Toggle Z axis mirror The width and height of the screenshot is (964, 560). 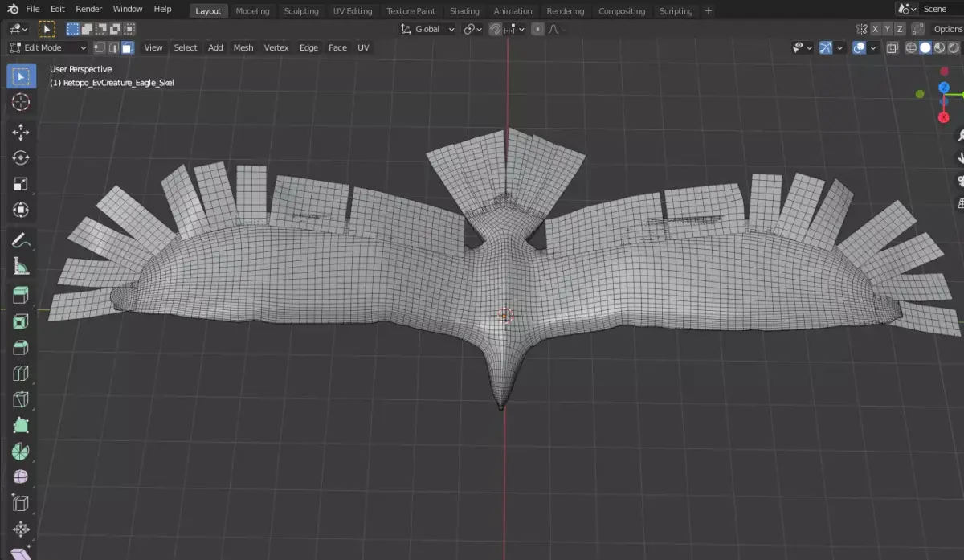[x=899, y=29]
